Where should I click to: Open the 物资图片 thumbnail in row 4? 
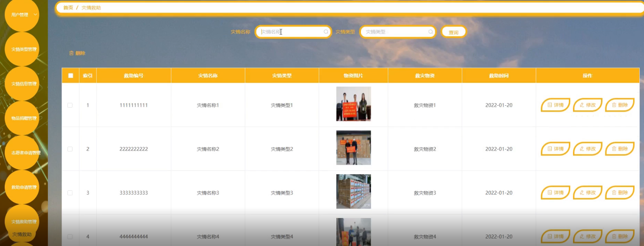pos(353,232)
